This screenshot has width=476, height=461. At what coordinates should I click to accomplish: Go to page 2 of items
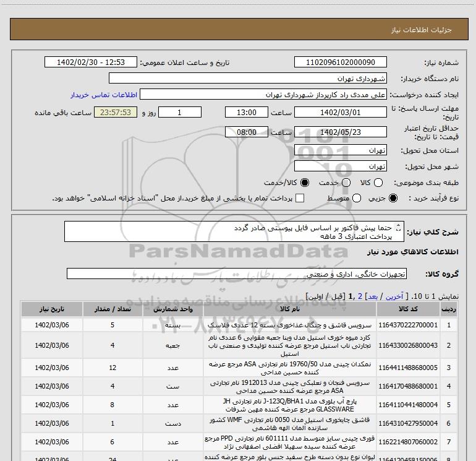click(360, 296)
